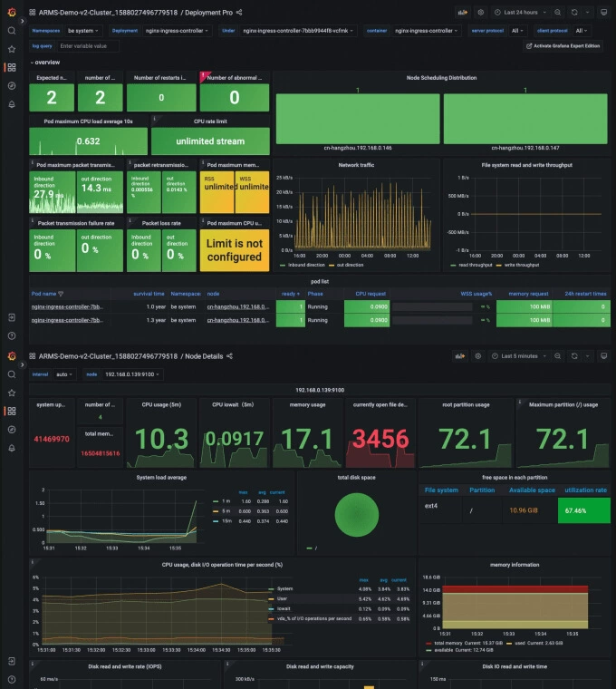Toggle the 15m series in load average legend

pyautogui.click(x=222, y=521)
